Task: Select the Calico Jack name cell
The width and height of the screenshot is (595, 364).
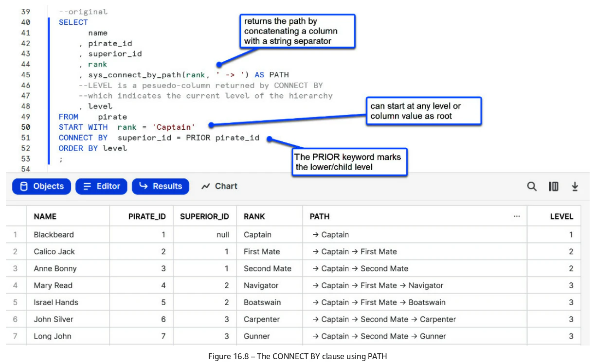Action: pos(68,252)
